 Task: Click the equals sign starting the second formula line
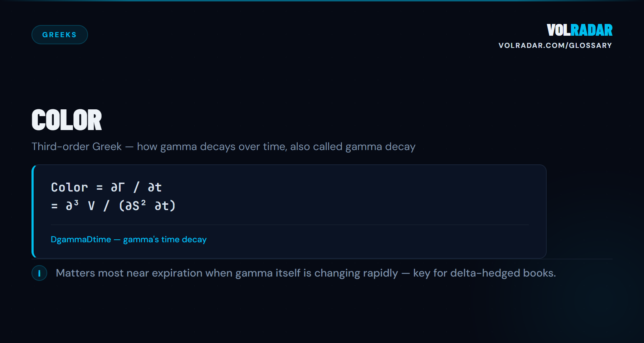[54, 206]
